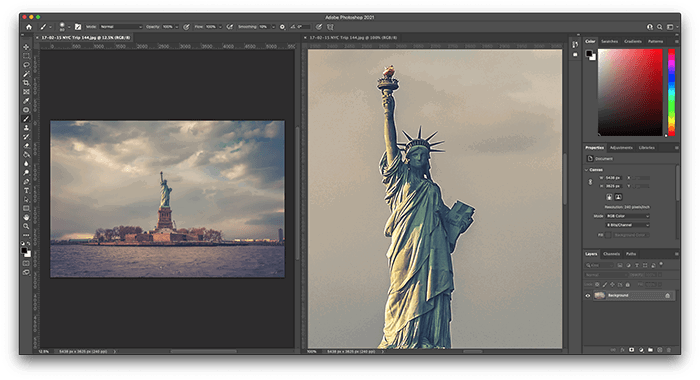The height and width of the screenshot is (380, 700).
Task: Toggle symmetry paint options butterfly icon
Action: point(330,27)
